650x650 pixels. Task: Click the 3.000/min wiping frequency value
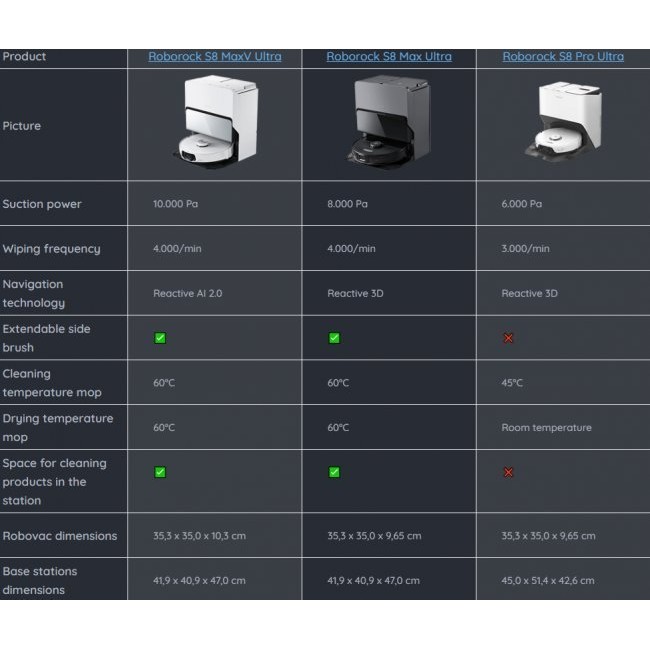(525, 249)
